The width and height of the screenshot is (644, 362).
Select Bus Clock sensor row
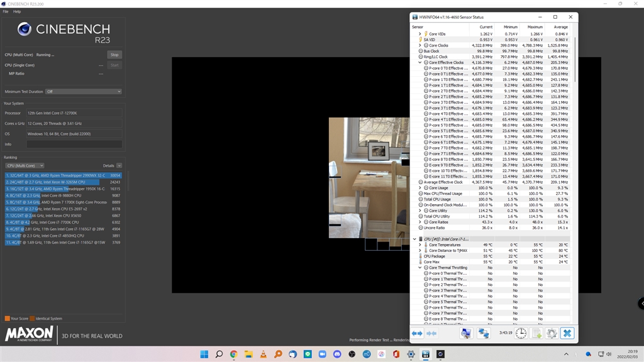click(491, 51)
